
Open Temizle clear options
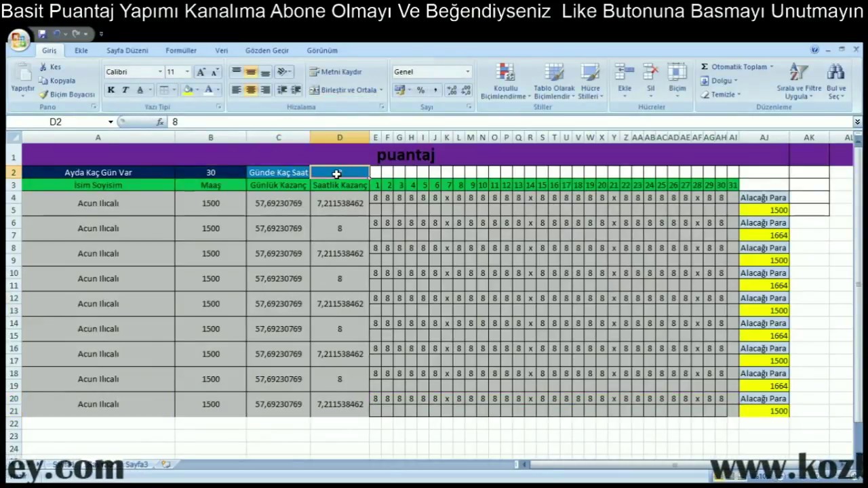(721, 94)
